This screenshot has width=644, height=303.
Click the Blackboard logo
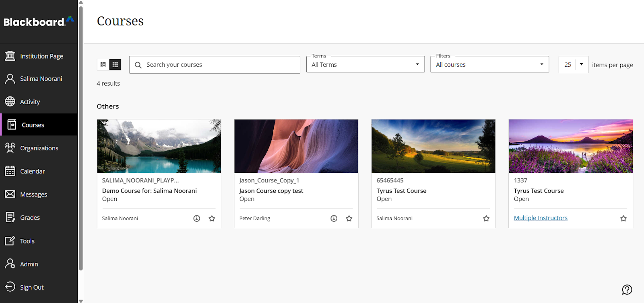point(39,22)
